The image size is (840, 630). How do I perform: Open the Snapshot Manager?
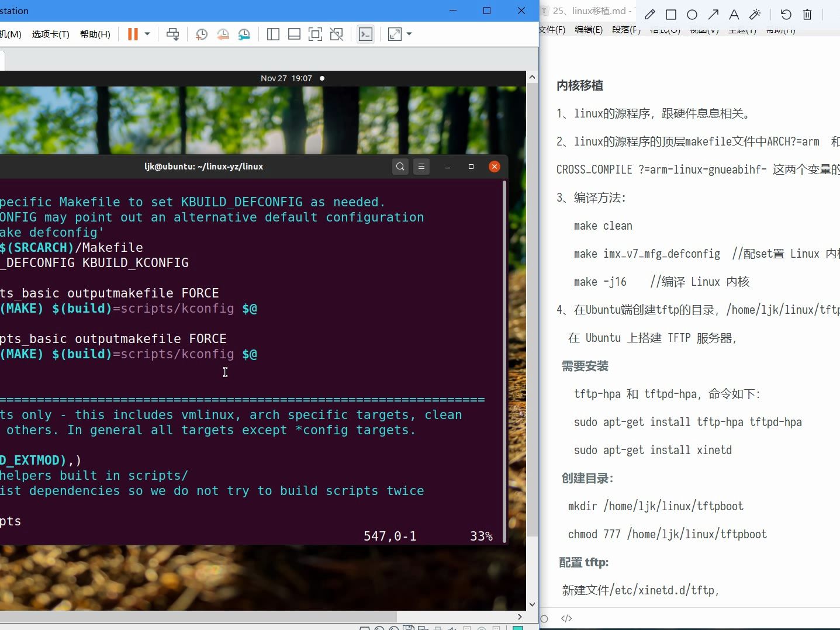(x=244, y=34)
